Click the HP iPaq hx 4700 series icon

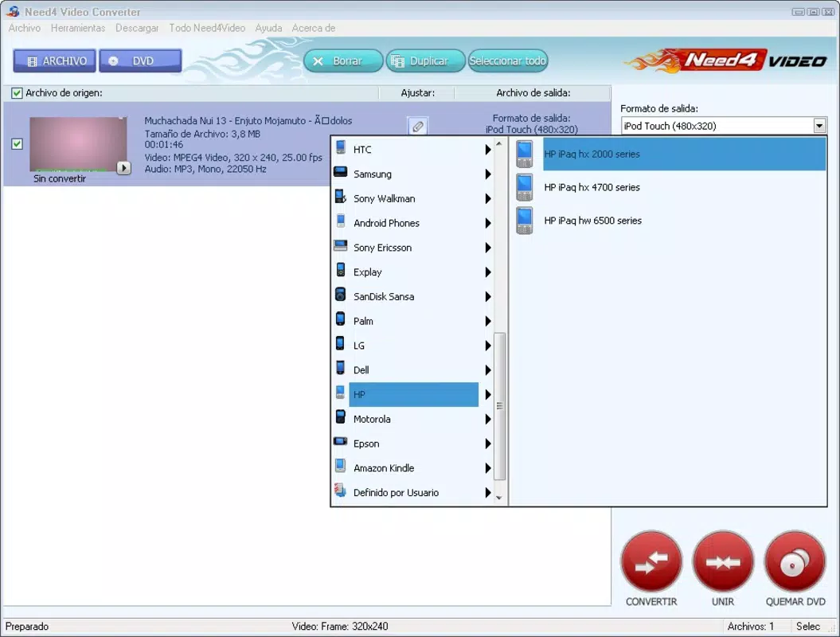click(x=525, y=187)
